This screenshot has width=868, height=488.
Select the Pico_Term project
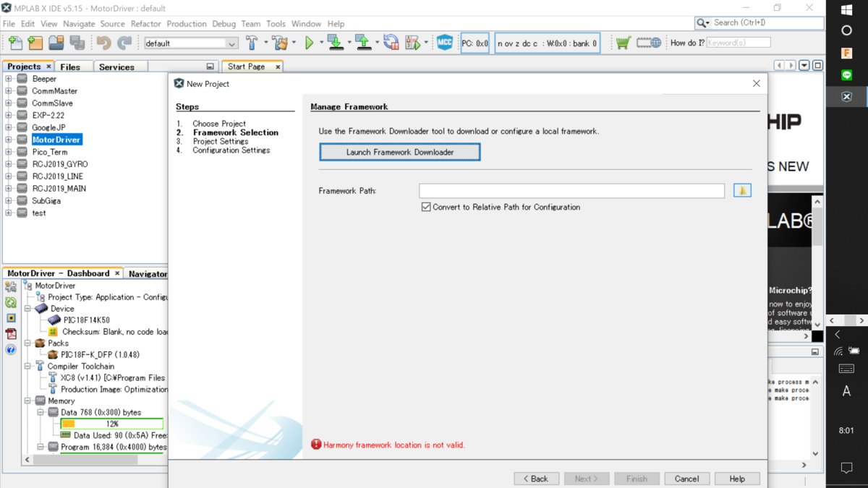(x=50, y=152)
